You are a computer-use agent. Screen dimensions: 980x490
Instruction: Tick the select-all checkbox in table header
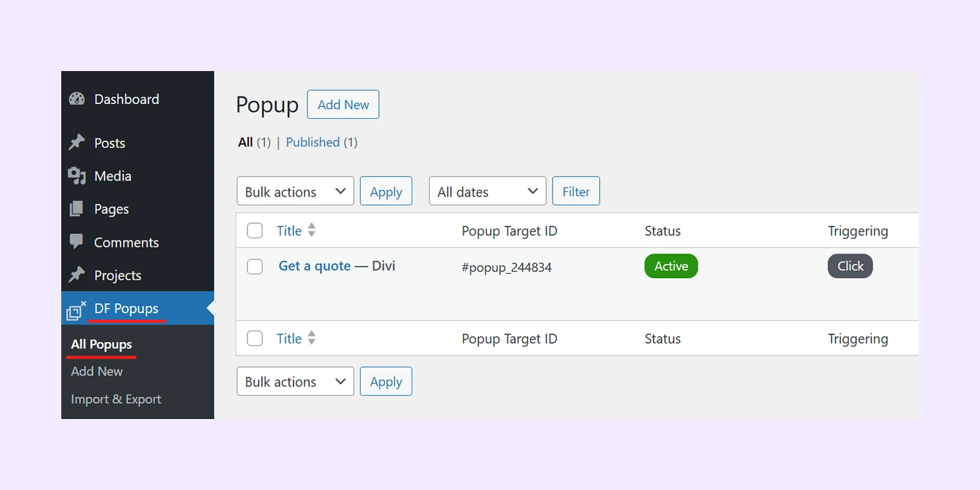[x=255, y=230]
